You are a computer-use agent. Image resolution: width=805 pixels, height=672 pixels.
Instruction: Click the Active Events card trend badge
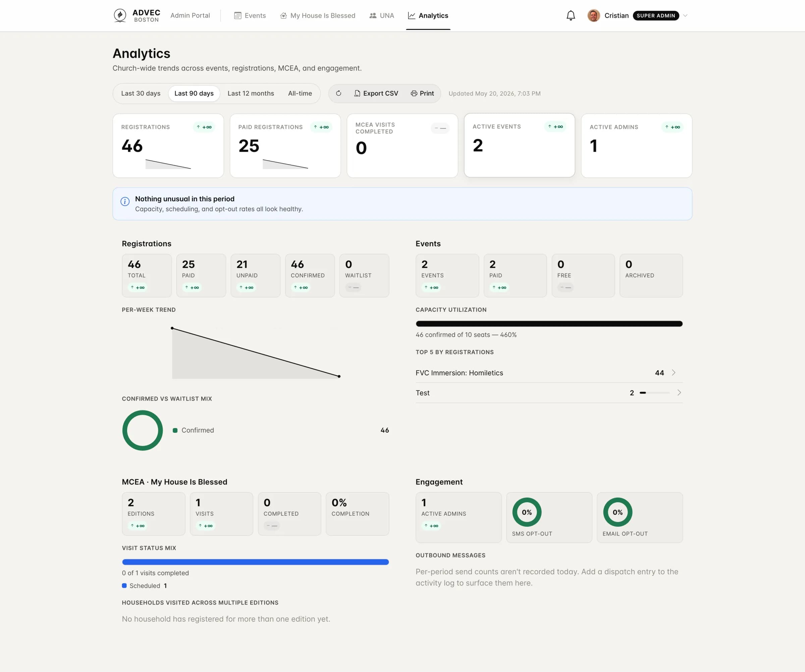(x=555, y=126)
